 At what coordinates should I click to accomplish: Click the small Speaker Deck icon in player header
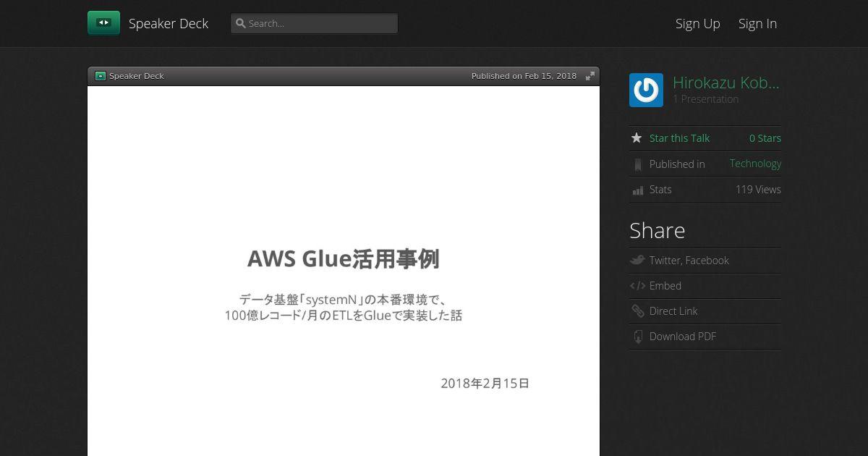coord(101,76)
